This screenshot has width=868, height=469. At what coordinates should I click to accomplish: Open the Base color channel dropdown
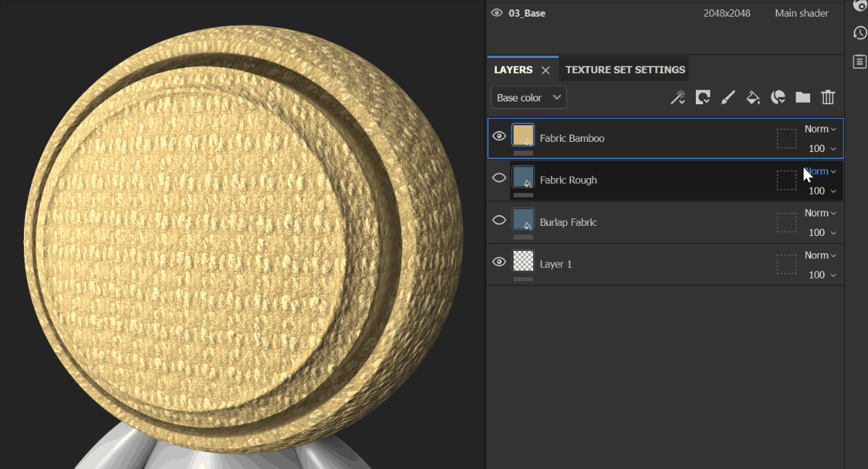click(x=529, y=98)
